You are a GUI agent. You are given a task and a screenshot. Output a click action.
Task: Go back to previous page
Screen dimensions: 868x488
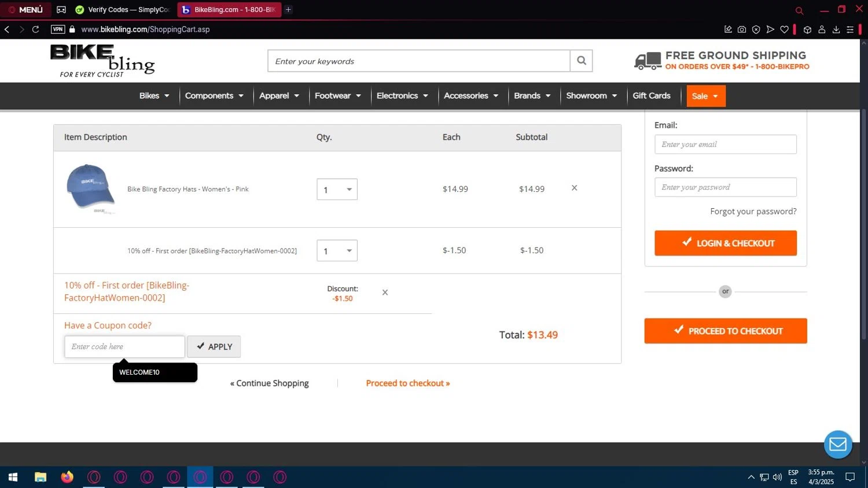coord(7,29)
